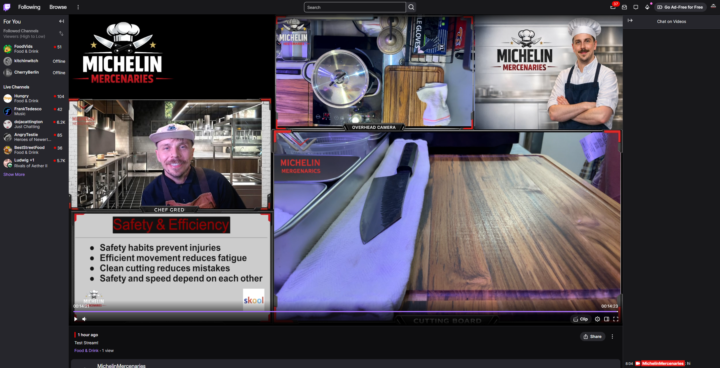The width and height of the screenshot is (720, 368).
Task: Toggle fullscreen in the video player
Action: coord(615,319)
